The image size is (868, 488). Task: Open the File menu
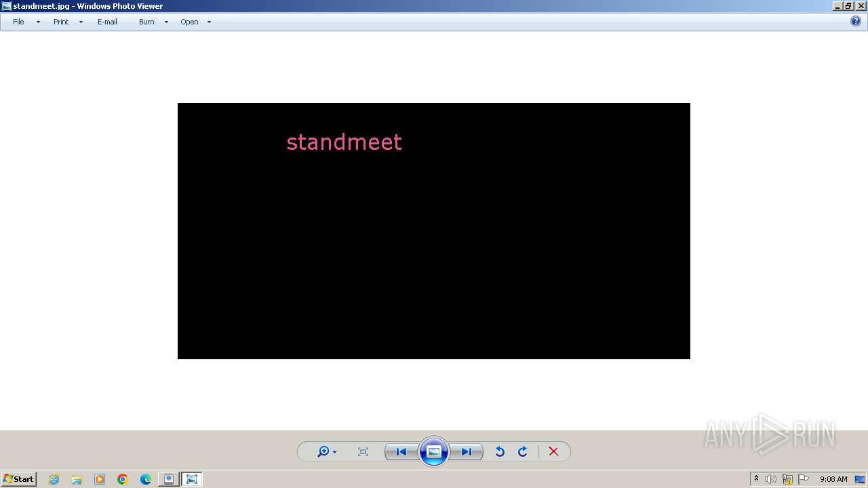[18, 22]
